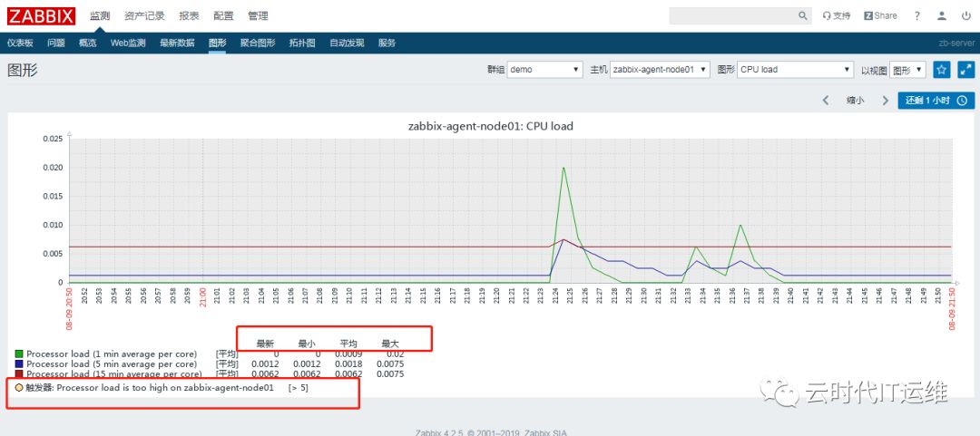Image resolution: width=980 pixels, height=436 pixels.
Task: Go to 仪表板 submenu
Action: coord(20,44)
